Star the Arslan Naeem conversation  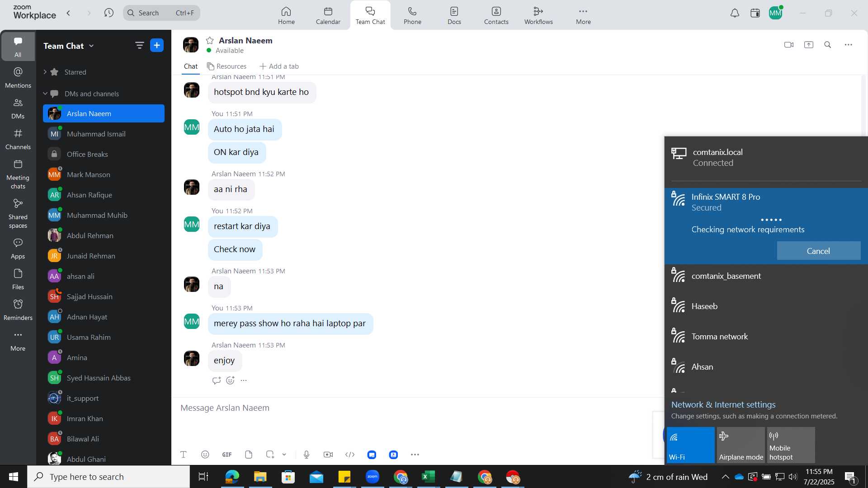tap(210, 41)
